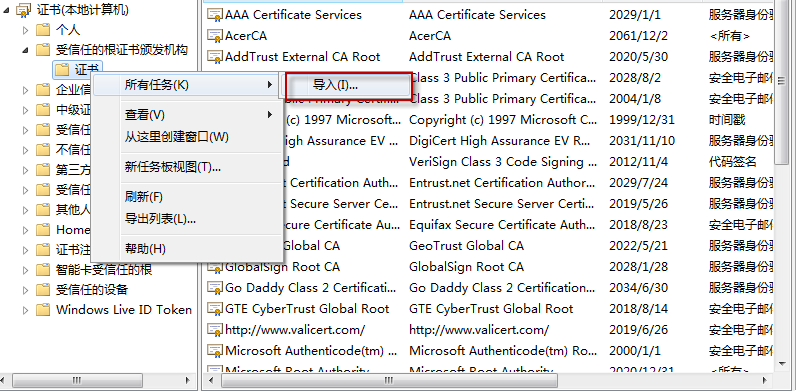Expand the 中级证 tree node arrow

click(25, 110)
